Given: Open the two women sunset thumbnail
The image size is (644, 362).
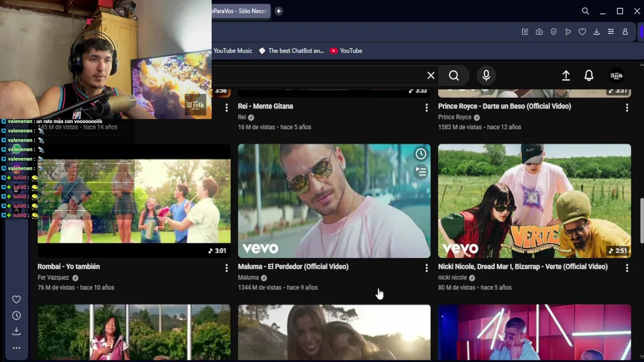Looking at the screenshot, I should coord(334,333).
